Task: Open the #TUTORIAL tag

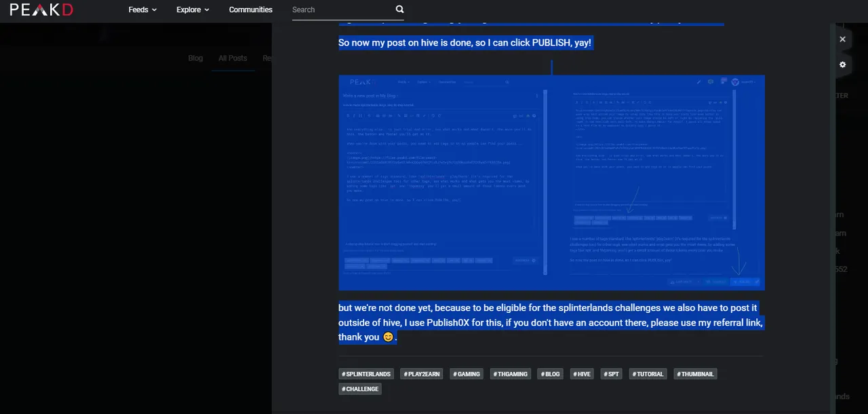Action: pos(648,374)
